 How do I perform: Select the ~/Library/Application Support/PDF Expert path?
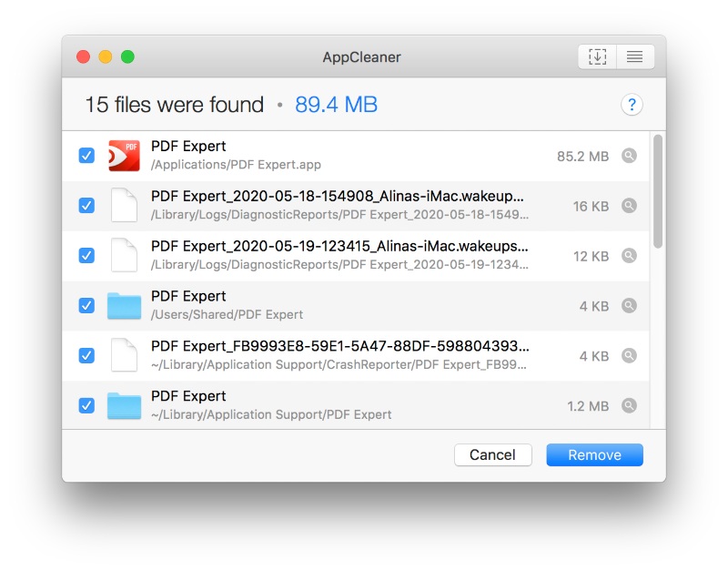[271, 414]
